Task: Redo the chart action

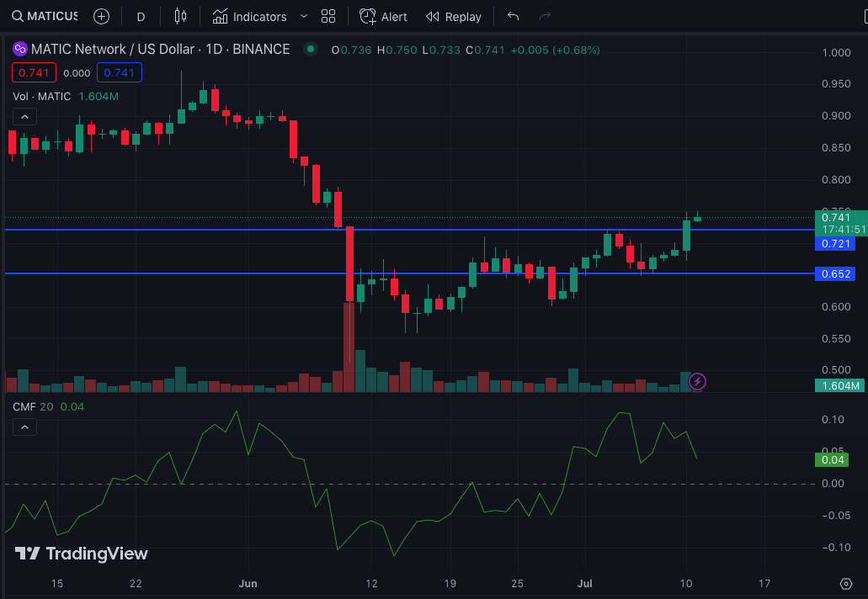Action: click(546, 17)
